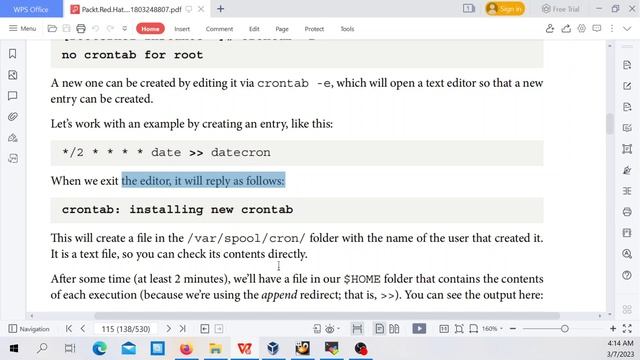Open the Tools tab
This screenshot has height=360, width=640.
click(x=347, y=29)
